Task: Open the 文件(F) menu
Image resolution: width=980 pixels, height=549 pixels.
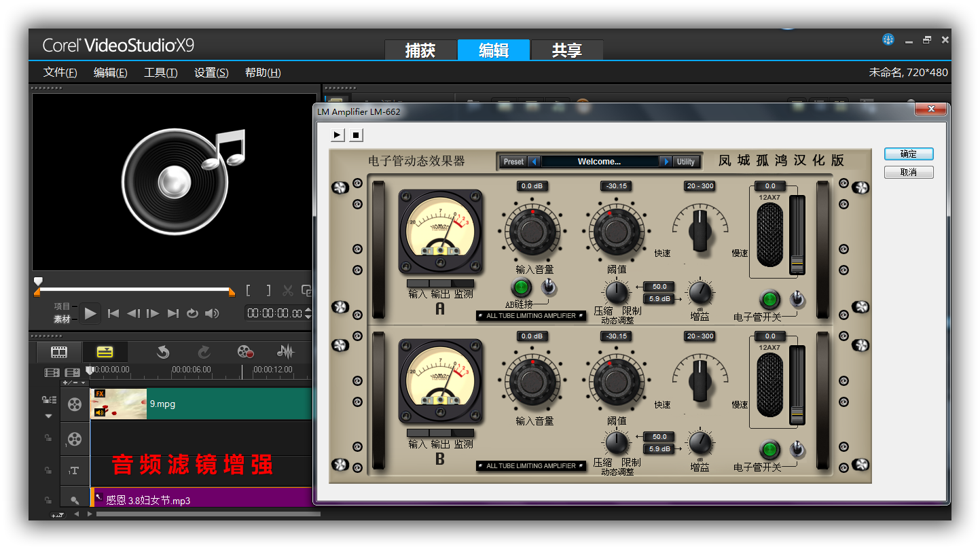Action: tap(60, 73)
